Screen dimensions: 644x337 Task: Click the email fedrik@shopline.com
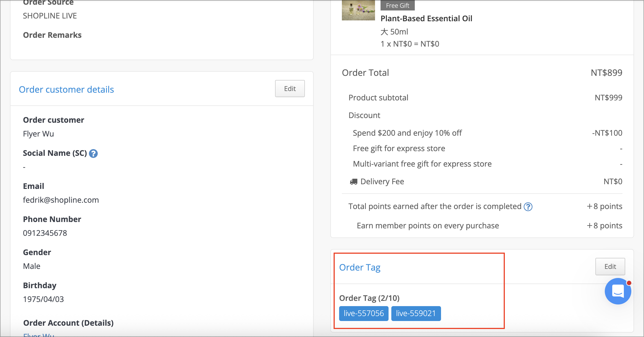click(x=61, y=200)
